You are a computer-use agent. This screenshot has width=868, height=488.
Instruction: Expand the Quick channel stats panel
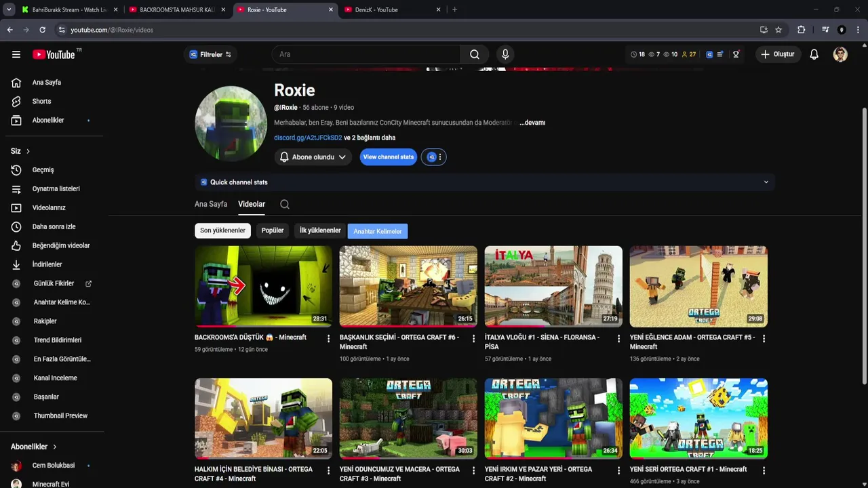(x=766, y=182)
